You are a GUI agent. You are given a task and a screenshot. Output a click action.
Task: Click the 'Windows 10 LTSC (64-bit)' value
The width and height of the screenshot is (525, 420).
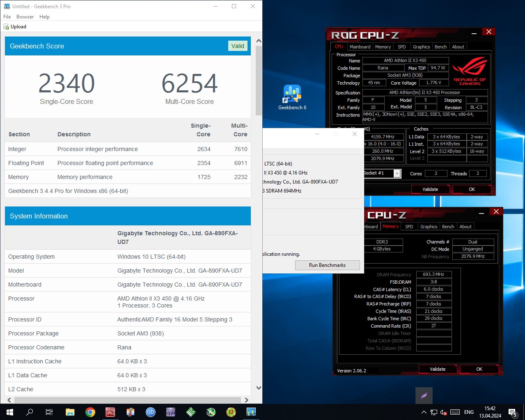(151, 257)
